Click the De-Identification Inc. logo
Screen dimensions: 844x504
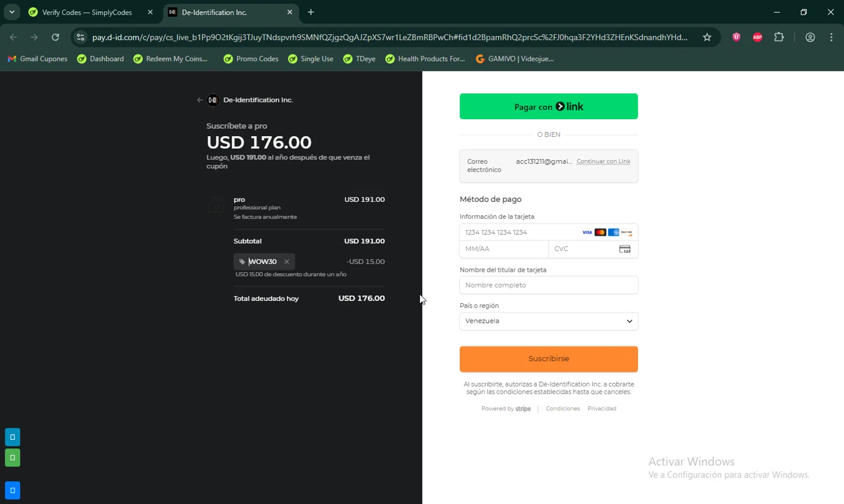click(x=213, y=100)
